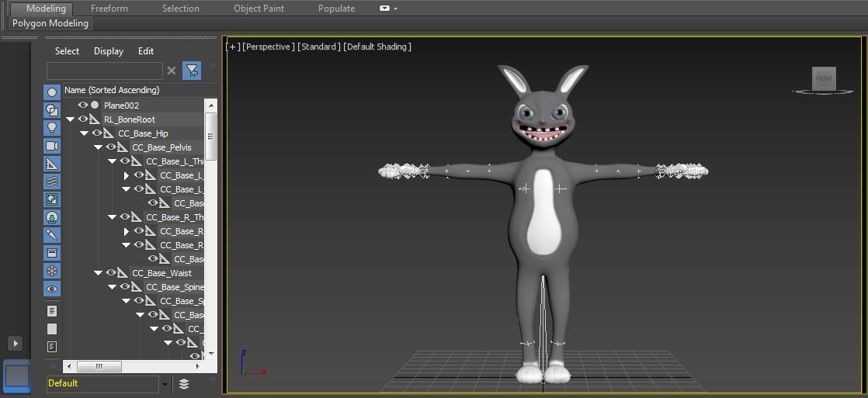Switch to the Freeform ribbon tab
868x398 pixels.
pyautogui.click(x=109, y=9)
